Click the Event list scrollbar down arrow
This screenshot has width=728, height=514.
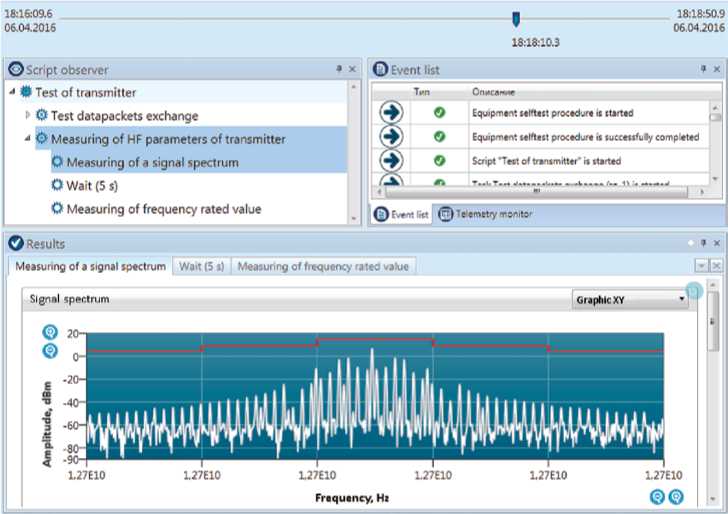pos(713,179)
